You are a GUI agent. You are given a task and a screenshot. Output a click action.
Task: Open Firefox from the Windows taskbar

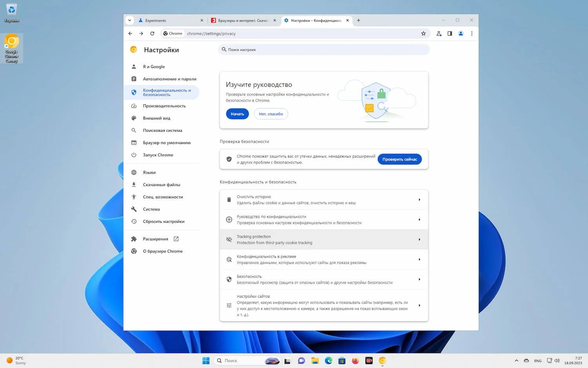tap(355, 361)
